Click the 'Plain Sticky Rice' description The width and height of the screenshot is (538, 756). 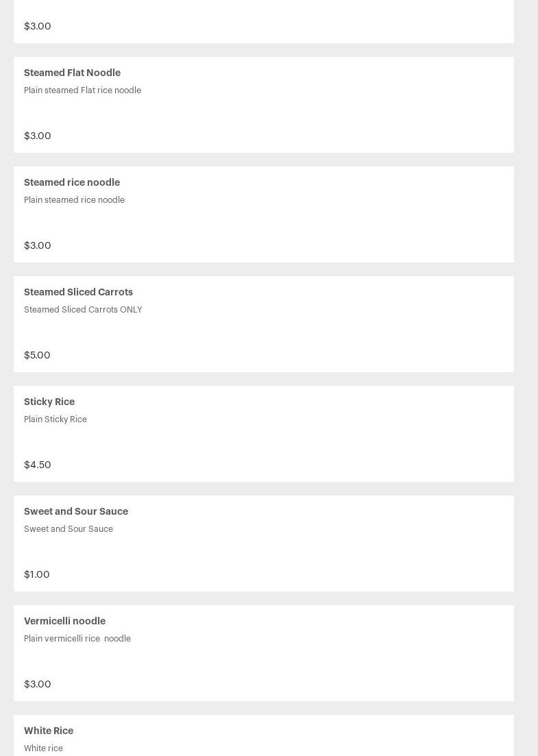click(56, 419)
